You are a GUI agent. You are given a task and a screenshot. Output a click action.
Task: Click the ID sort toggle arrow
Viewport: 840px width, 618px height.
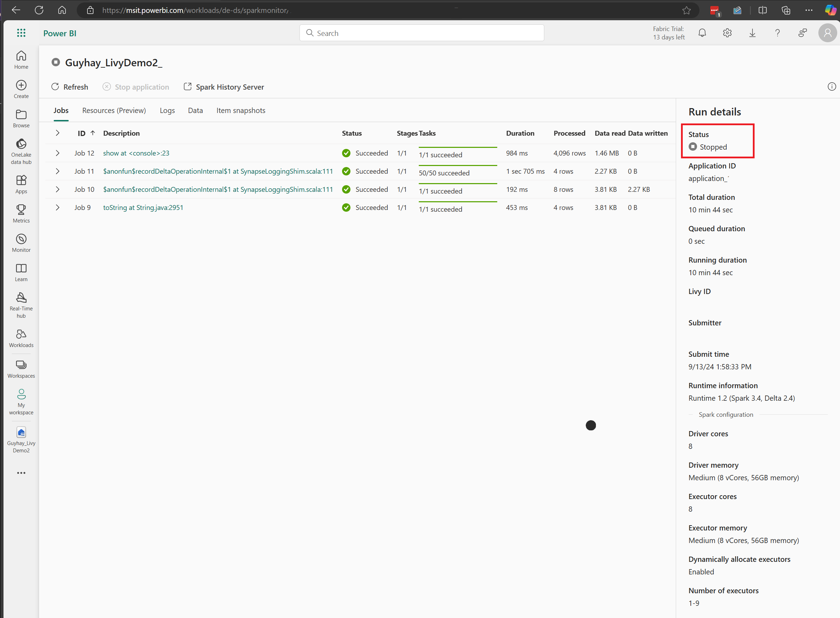click(x=91, y=133)
